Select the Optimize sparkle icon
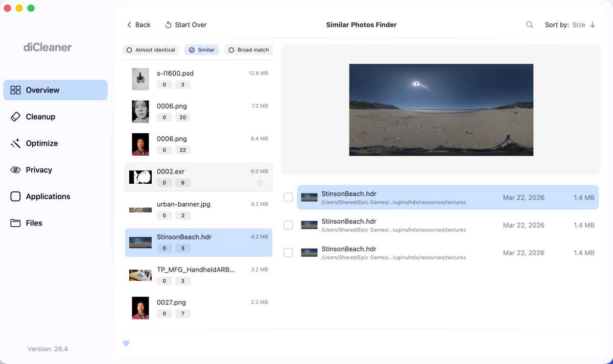Screen dimensions: 613x364 (x=15, y=143)
